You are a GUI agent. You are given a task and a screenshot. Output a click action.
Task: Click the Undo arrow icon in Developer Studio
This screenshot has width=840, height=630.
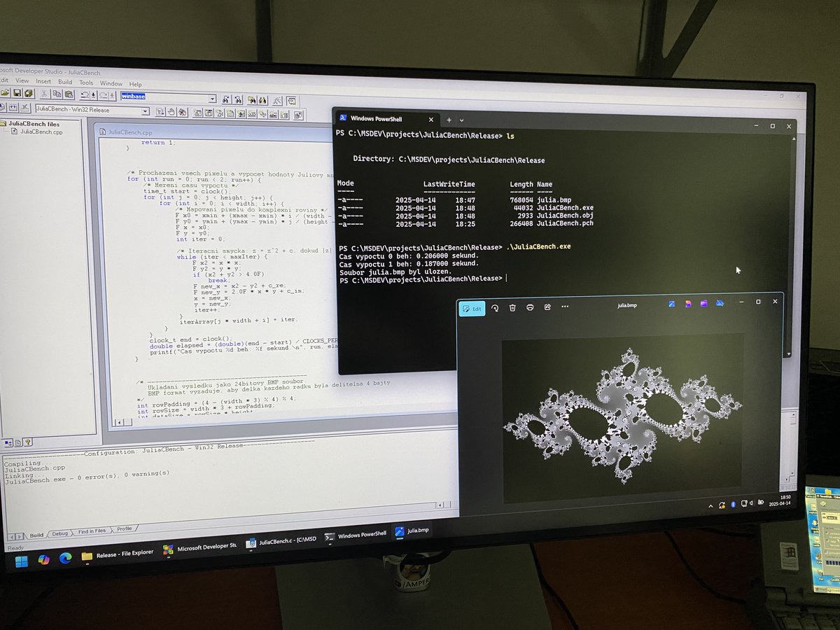coord(85,94)
